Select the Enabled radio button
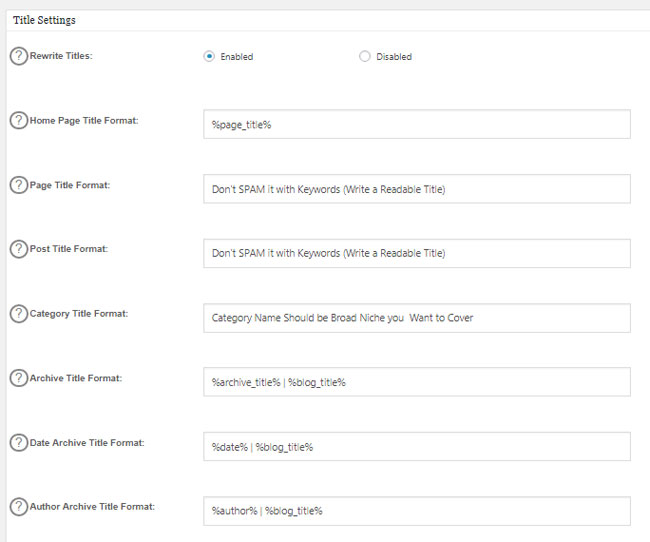Image resolution: width=650 pixels, height=542 pixels. click(209, 56)
